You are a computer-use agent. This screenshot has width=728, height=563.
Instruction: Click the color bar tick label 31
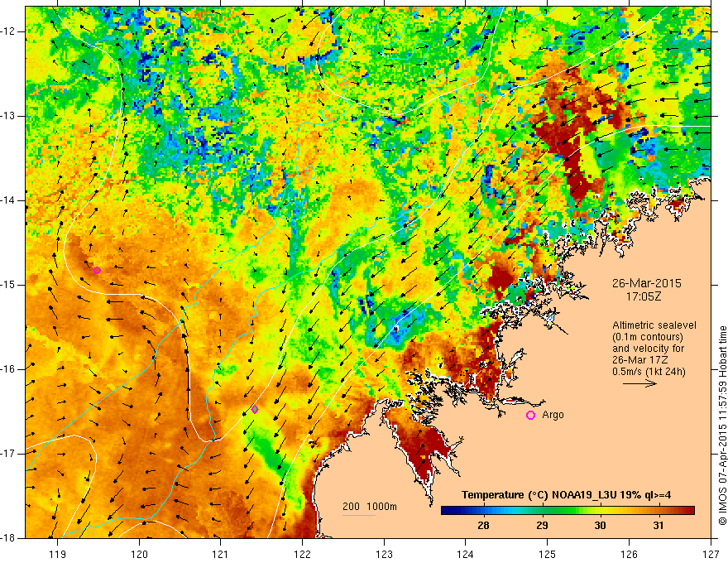pos(659,526)
